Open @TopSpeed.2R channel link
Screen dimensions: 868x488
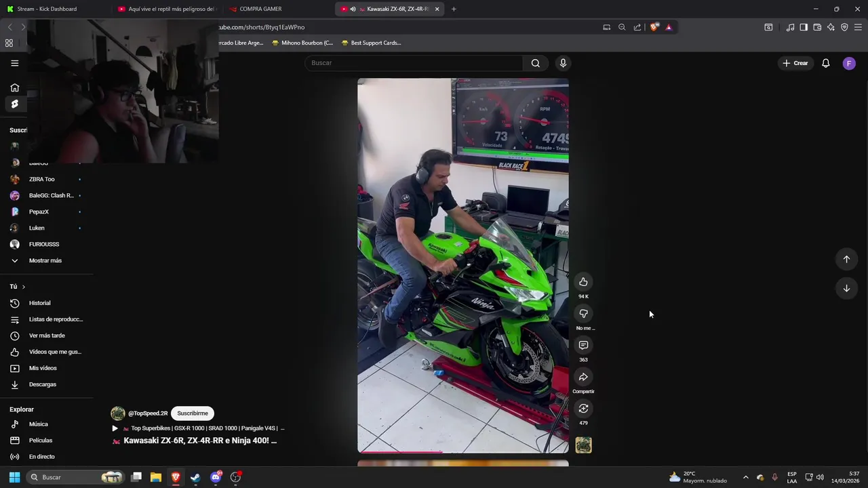point(148,413)
